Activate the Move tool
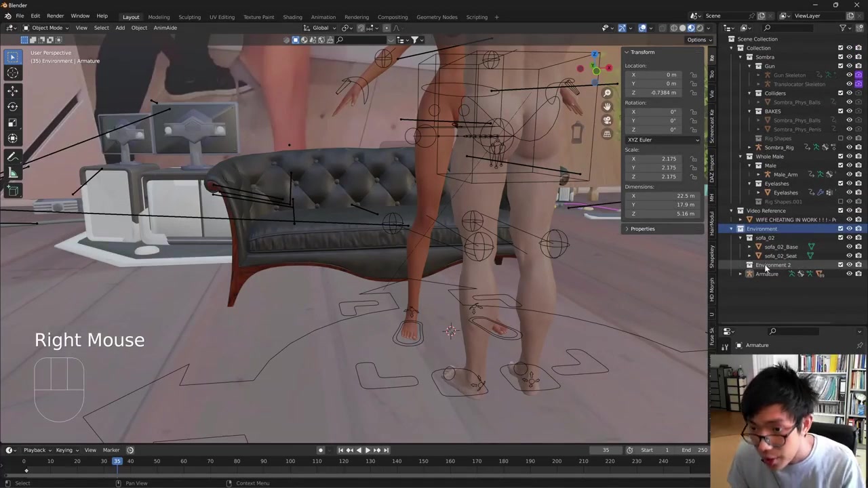The height and width of the screenshot is (488, 868). pyautogui.click(x=12, y=90)
